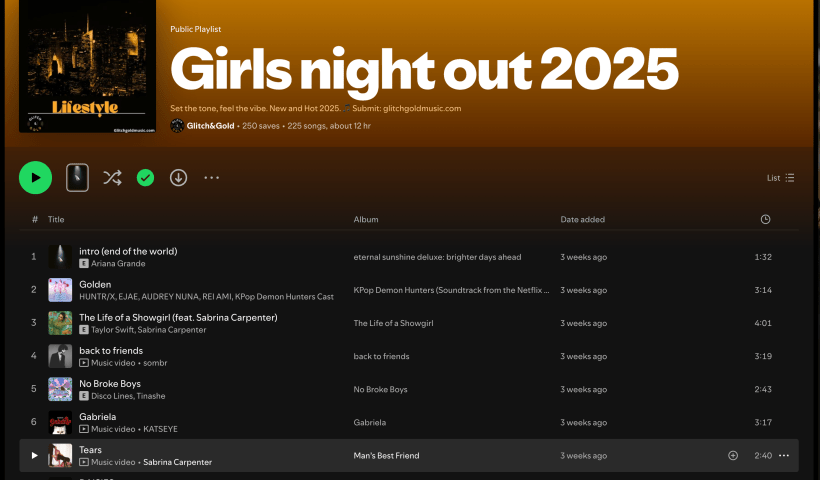Download the playlist with the arrow icon

[178, 178]
